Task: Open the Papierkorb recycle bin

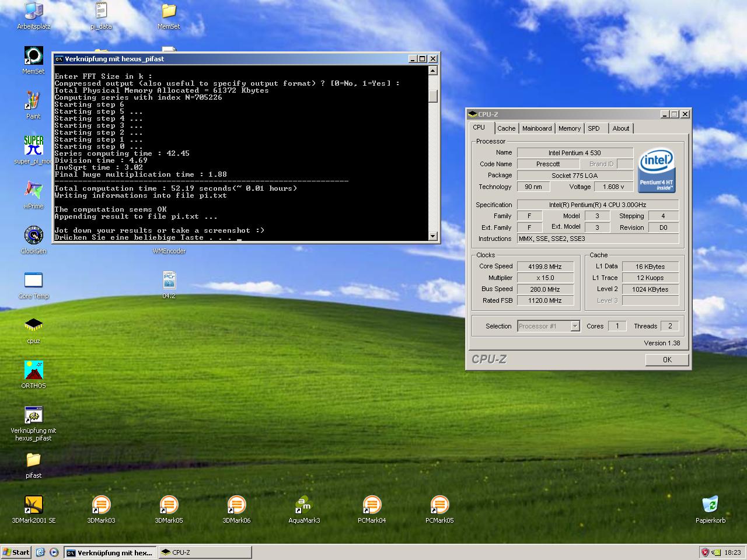Action: point(710,505)
